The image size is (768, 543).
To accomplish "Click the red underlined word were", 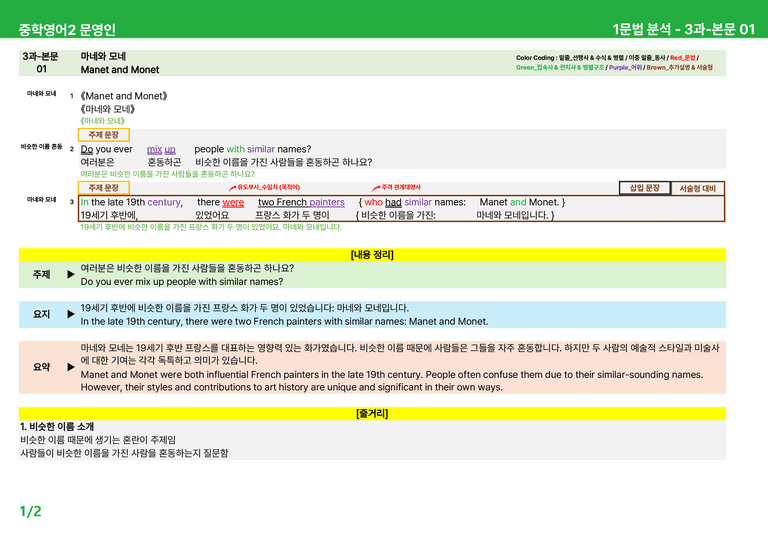I will pos(233,202).
